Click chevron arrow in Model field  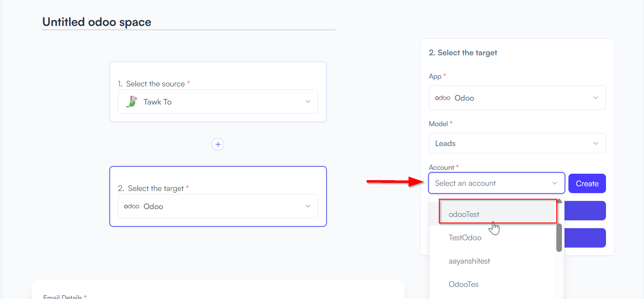596,143
